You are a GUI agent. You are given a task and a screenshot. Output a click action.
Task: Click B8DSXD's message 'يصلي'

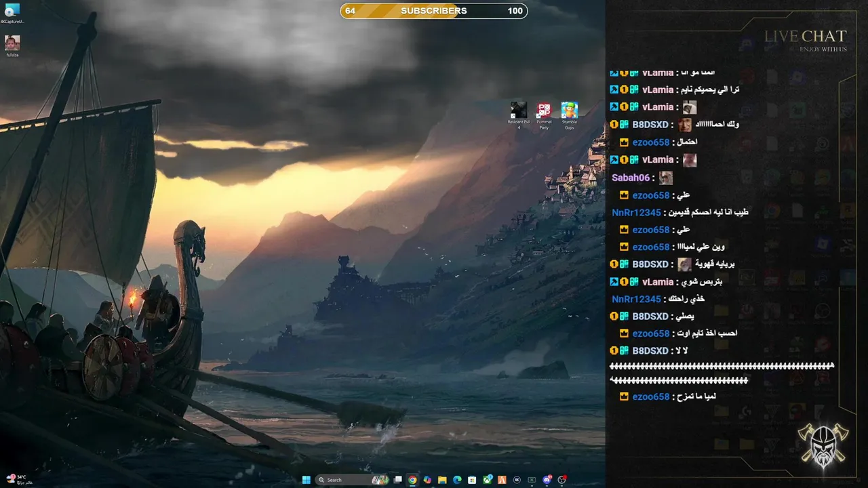(685, 317)
